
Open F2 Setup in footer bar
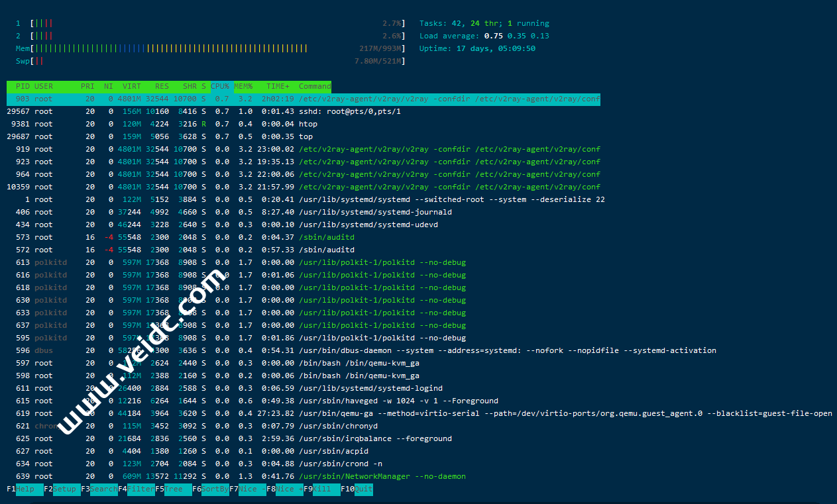tap(62, 489)
